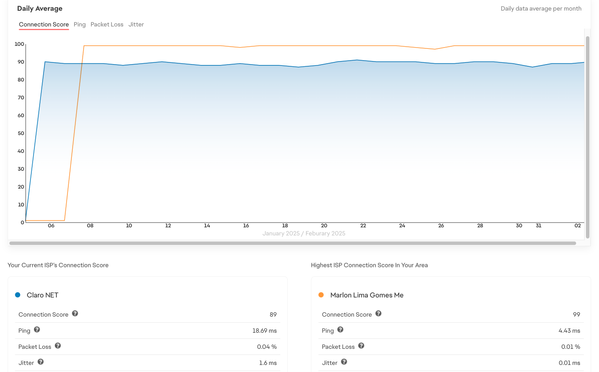Click the 0.01 ms jitter value
Screen dimensions: 599x372
[569, 363]
